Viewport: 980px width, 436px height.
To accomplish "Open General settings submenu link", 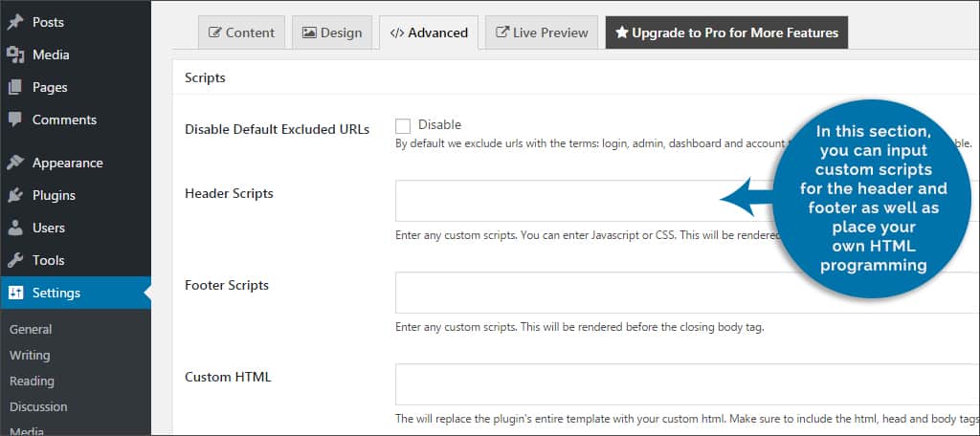I will [31, 329].
